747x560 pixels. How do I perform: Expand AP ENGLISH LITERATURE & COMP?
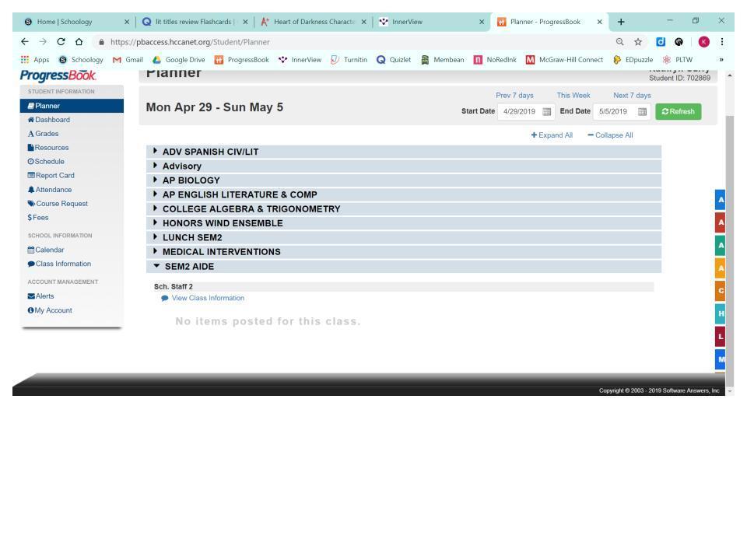pyautogui.click(x=404, y=194)
